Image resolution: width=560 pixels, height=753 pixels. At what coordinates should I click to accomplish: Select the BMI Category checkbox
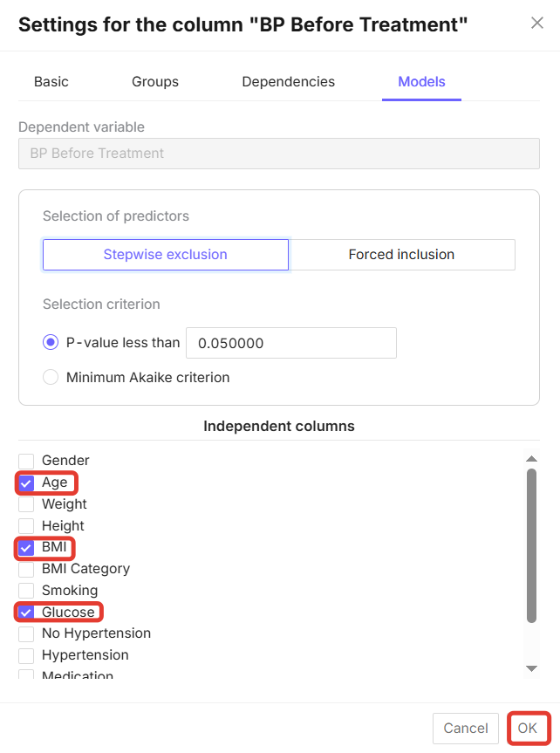pyautogui.click(x=26, y=569)
